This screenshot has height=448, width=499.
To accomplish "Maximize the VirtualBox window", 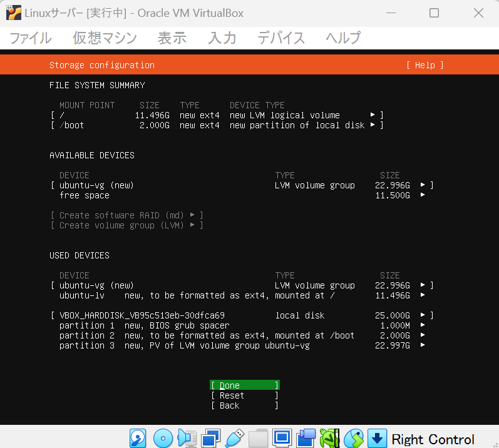I will 434,13.
